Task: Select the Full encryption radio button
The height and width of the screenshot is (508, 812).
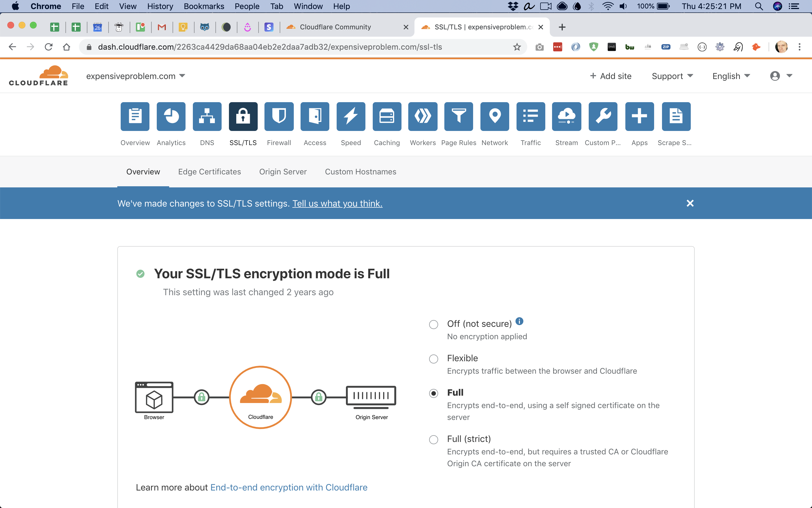Action: click(434, 393)
